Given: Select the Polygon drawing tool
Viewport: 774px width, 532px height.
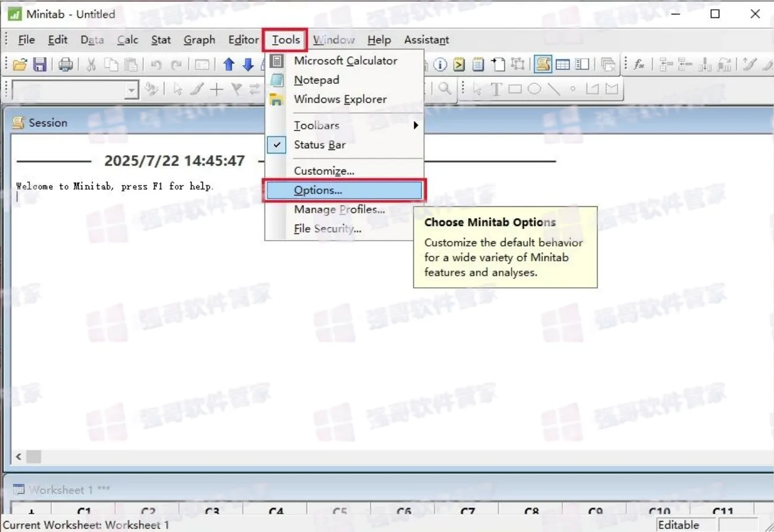Looking at the screenshot, I should (612, 89).
